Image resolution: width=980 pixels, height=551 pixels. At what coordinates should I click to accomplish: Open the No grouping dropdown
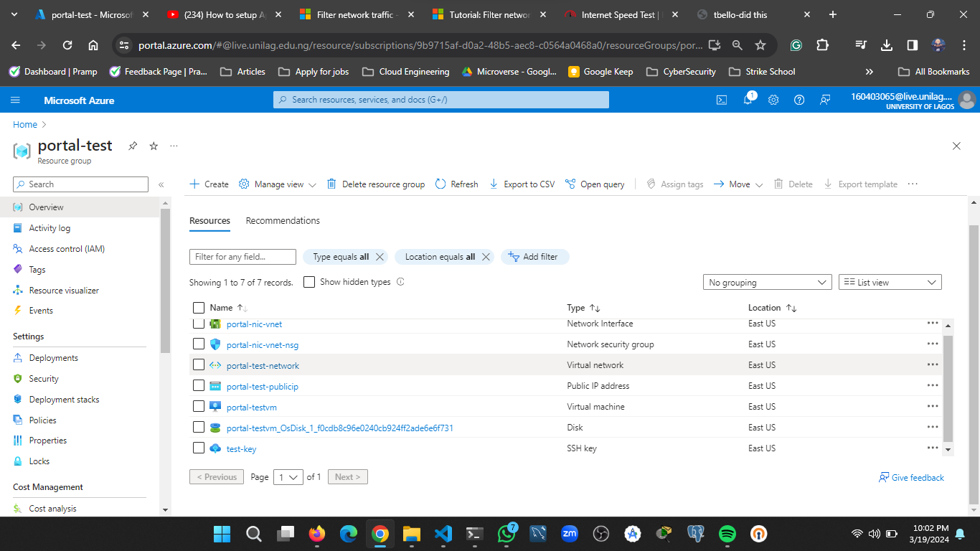(x=768, y=283)
